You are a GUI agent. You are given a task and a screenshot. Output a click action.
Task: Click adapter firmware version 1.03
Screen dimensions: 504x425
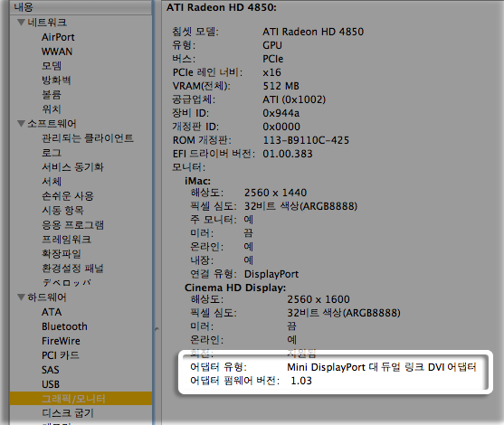pos(301,381)
